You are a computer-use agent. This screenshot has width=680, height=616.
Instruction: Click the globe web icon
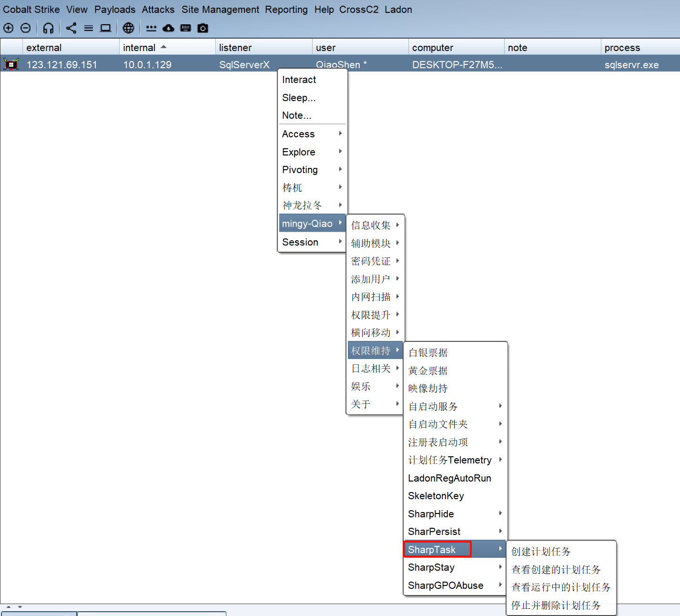128,28
